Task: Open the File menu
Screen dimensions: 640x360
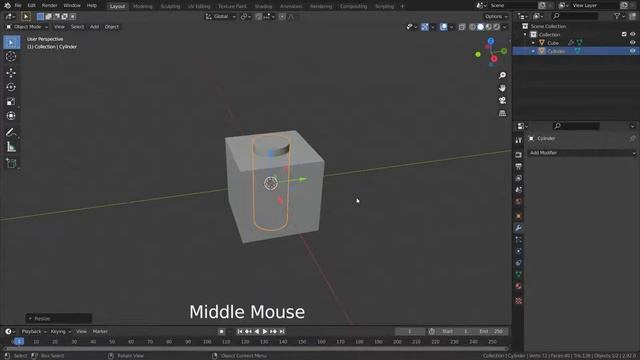Action: coord(18,6)
